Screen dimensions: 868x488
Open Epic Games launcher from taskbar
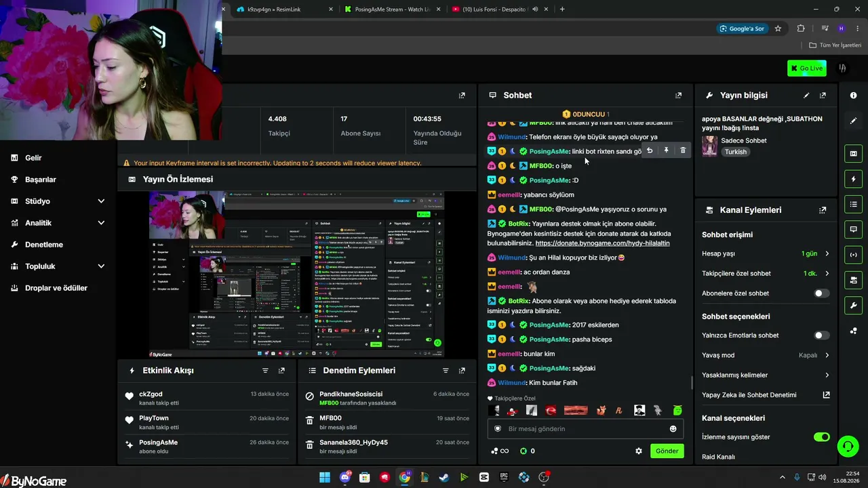[x=504, y=477]
